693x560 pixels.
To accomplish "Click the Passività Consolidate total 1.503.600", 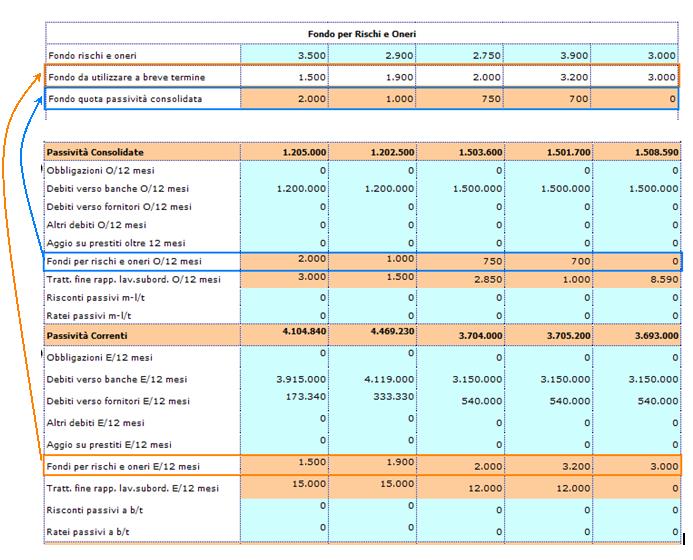I will [x=480, y=152].
